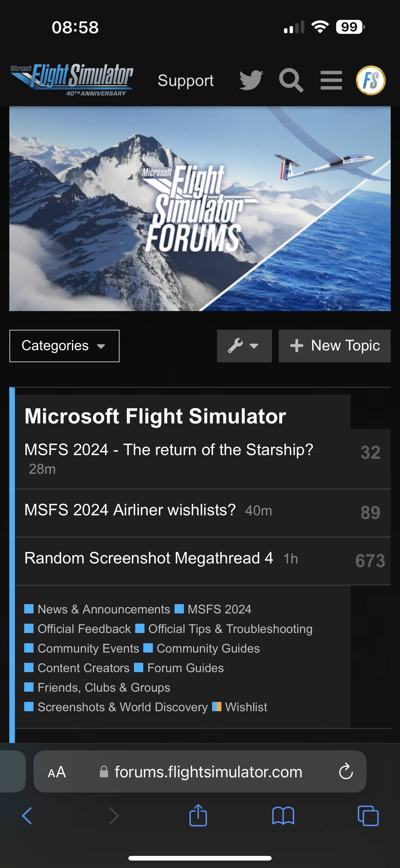
Task: Open the Support menu item
Action: (x=185, y=80)
